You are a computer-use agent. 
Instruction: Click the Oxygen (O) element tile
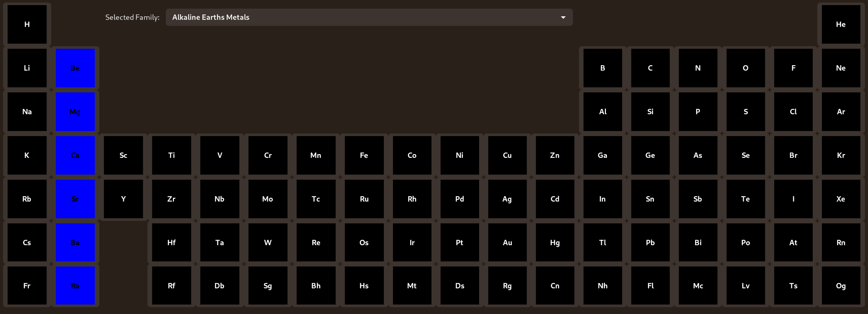[x=745, y=68]
